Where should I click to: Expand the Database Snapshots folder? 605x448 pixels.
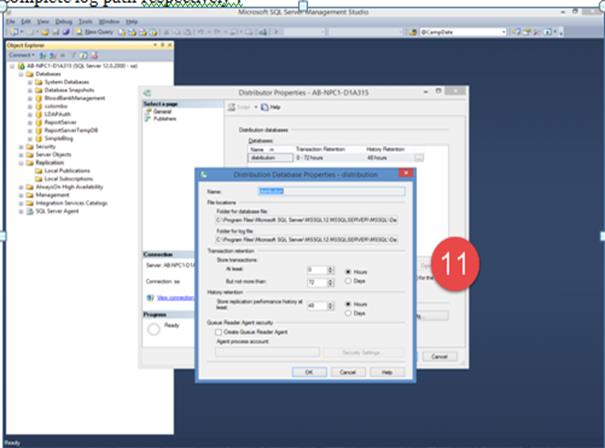(30, 90)
